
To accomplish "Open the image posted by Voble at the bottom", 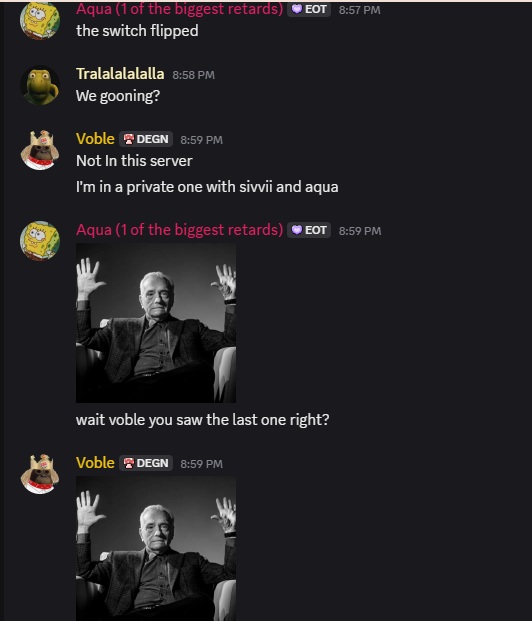I will [x=156, y=549].
